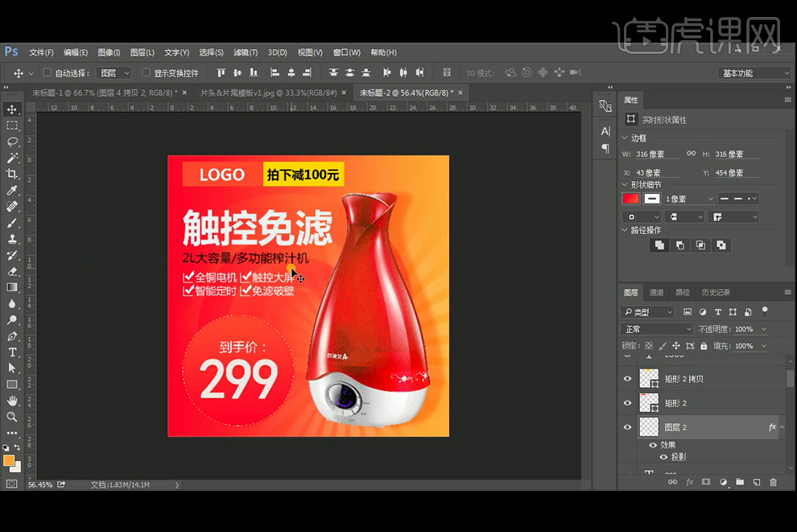
Task: Switch to the 历史记录 tab
Action: pyautogui.click(x=716, y=292)
